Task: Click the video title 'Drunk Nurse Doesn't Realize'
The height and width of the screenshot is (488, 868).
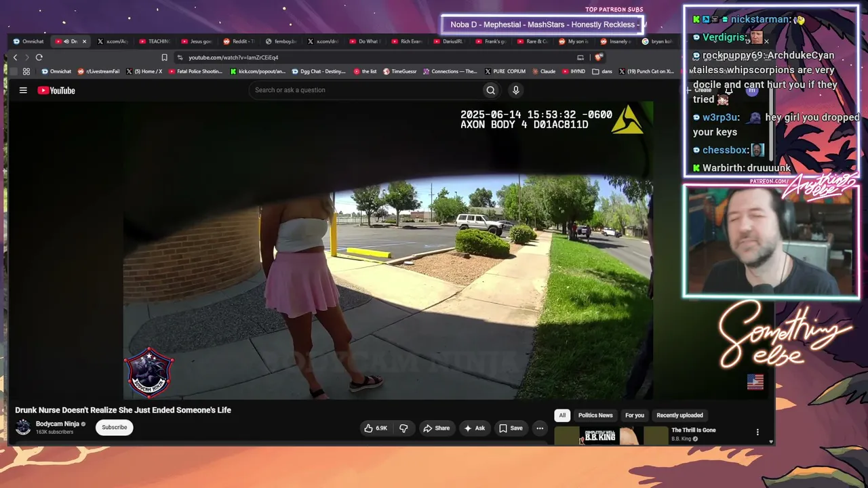Action: (x=123, y=410)
